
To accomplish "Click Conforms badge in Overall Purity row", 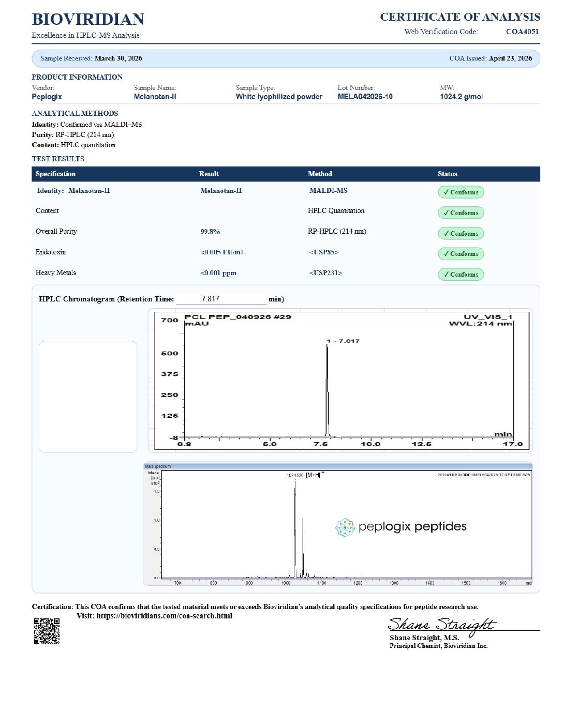I will [461, 233].
